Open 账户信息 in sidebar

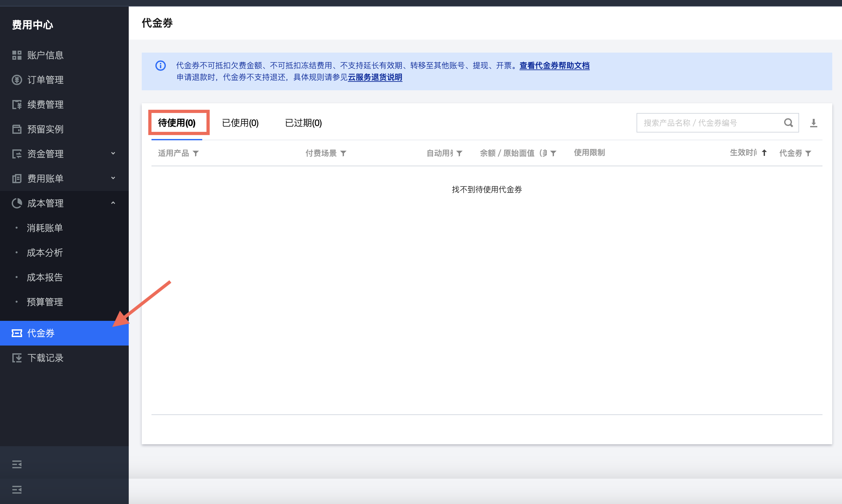[x=45, y=55]
